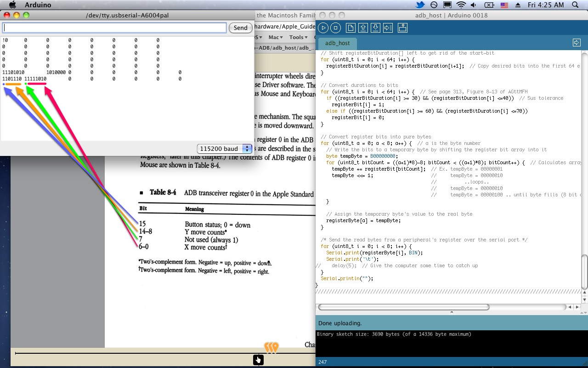Upload the sketch to the I/O board

tap(388, 28)
